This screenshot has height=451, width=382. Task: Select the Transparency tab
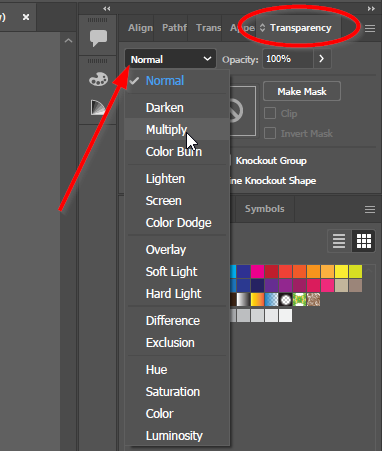coord(300,28)
